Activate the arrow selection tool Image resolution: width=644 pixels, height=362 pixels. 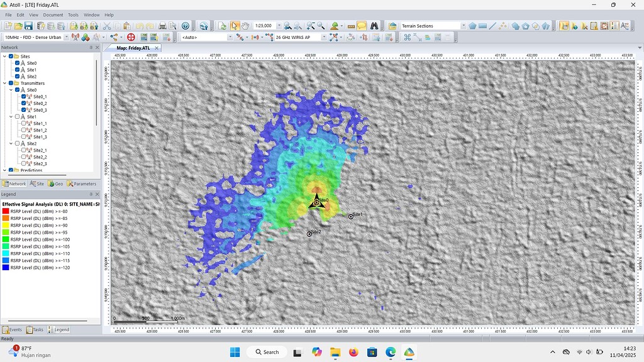pos(235,26)
